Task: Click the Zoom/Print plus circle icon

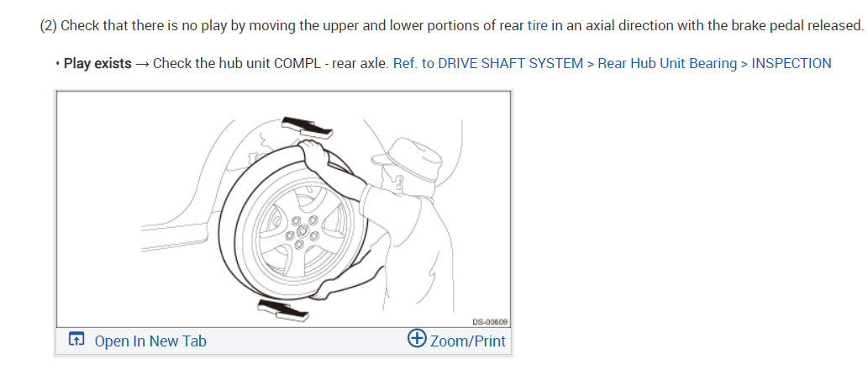Action: click(417, 338)
